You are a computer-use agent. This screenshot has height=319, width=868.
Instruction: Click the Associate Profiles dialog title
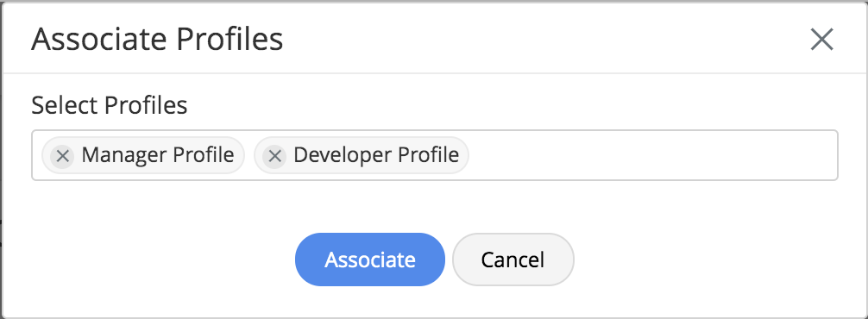pos(157,40)
